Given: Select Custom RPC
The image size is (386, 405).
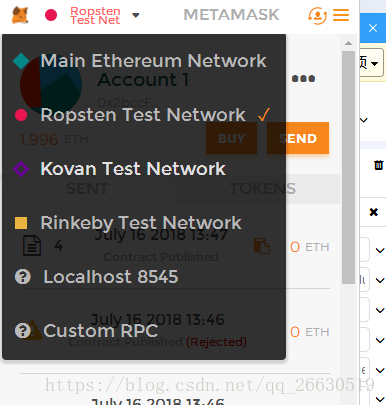Looking at the screenshot, I should click(144, 331).
